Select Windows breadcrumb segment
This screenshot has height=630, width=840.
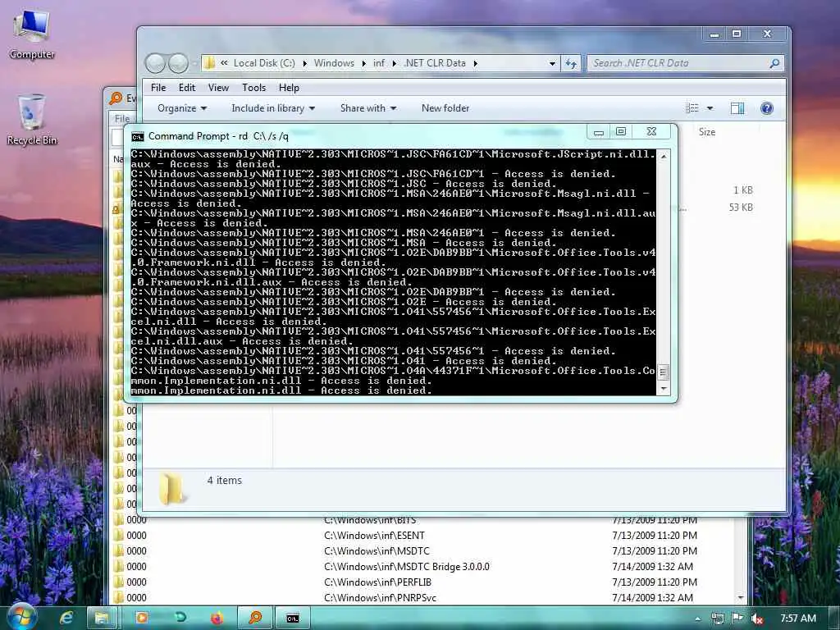point(334,63)
